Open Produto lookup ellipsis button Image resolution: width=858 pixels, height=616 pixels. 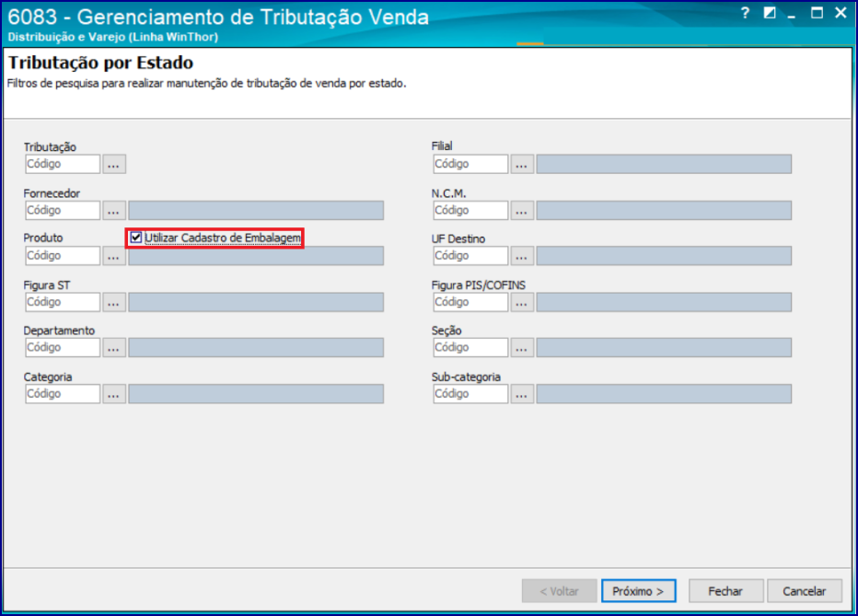click(x=114, y=256)
